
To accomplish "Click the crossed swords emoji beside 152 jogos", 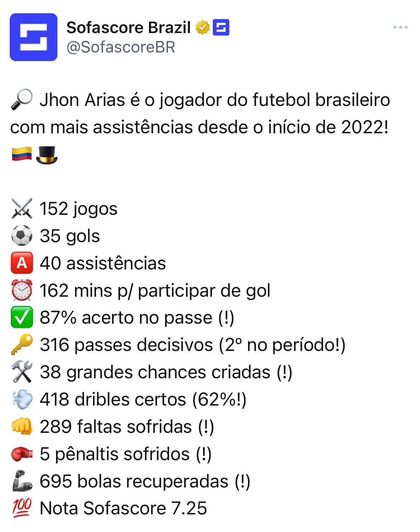I will click(x=22, y=208).
